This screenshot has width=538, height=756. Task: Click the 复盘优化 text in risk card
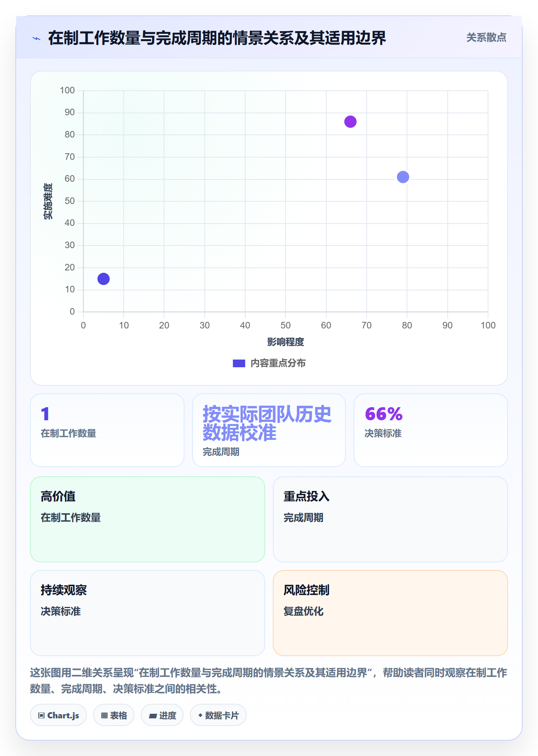point(304,611)
